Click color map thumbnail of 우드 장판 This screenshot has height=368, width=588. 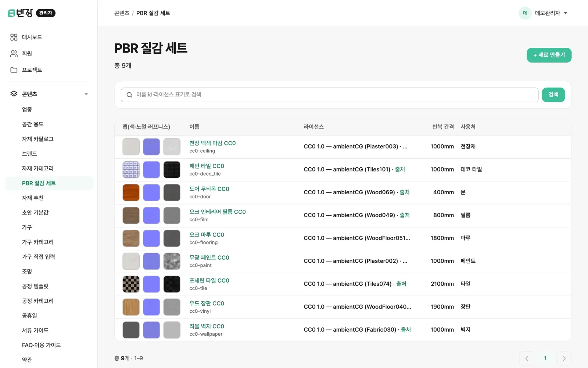[x=131, y=307]
